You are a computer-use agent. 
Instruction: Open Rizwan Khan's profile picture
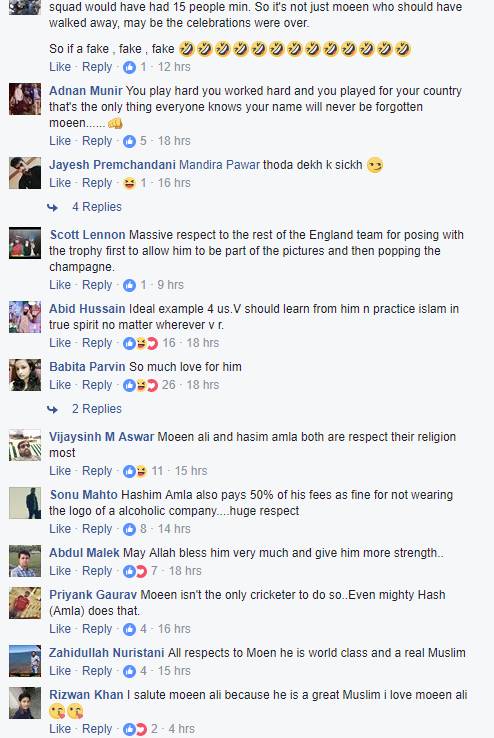click(25, 703)
